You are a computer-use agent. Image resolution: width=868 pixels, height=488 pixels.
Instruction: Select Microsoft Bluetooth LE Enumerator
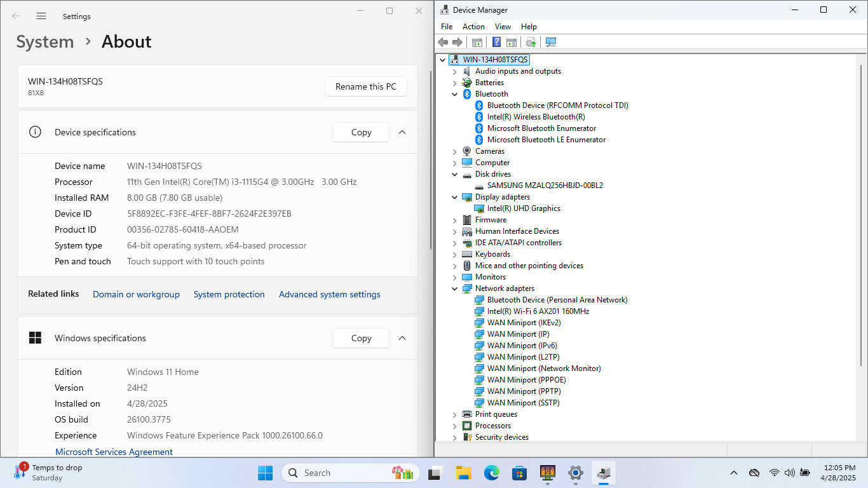[x=546, y=140]
